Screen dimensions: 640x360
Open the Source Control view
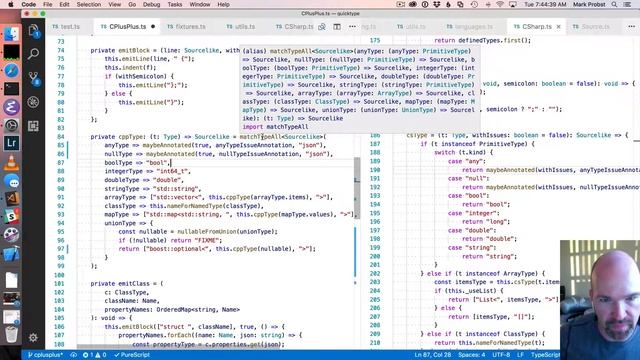click(33, 78)
